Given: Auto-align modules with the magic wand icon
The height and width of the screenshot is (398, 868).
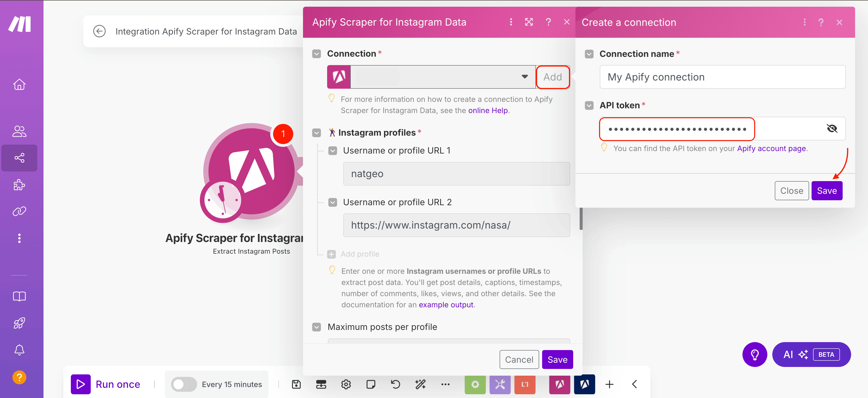Looking at the screenshot, I should (x=420, y=384).
